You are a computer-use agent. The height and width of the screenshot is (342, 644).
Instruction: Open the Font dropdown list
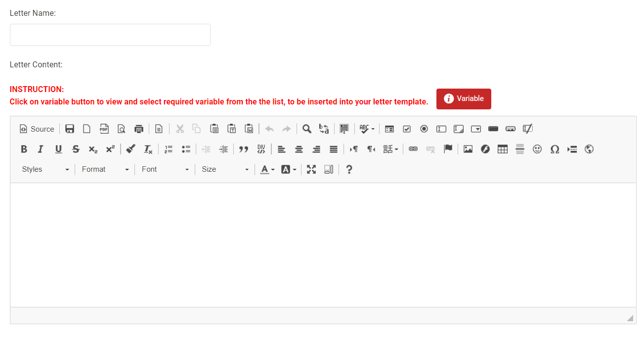click(165, 169)
